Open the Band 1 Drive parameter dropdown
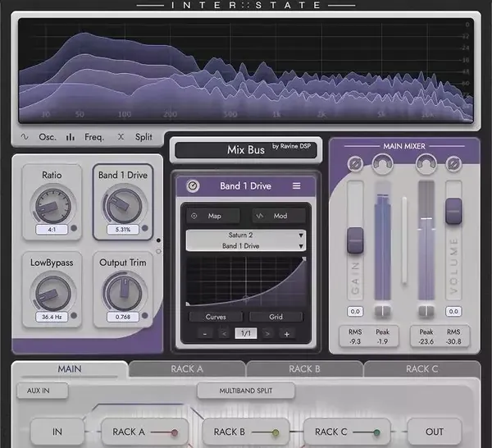Screen dimensions: 492x448 246,246
